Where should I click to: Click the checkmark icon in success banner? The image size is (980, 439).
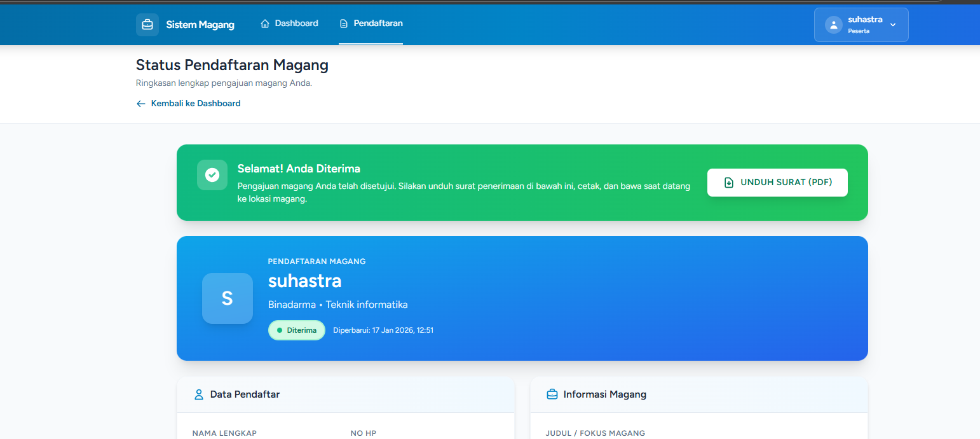212,175
